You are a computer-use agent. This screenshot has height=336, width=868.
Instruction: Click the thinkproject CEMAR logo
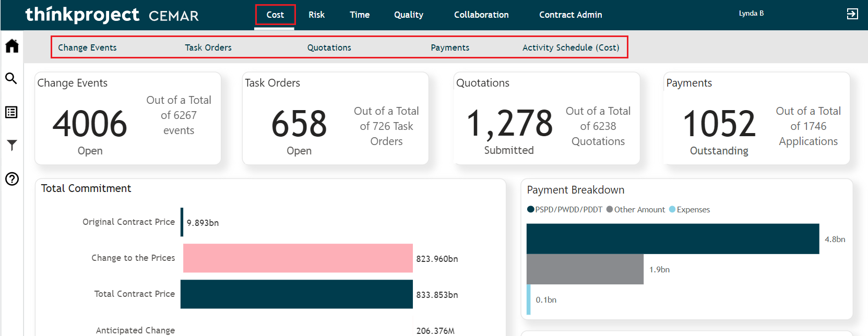click(x=112, y=15)
